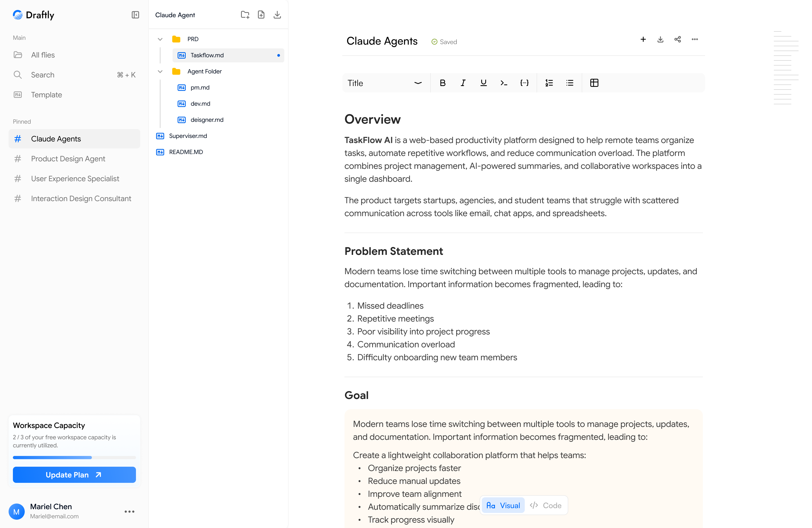Screen dimensions: 812x528
Task: Apply italic formatting
Action: tap(463, 83)
